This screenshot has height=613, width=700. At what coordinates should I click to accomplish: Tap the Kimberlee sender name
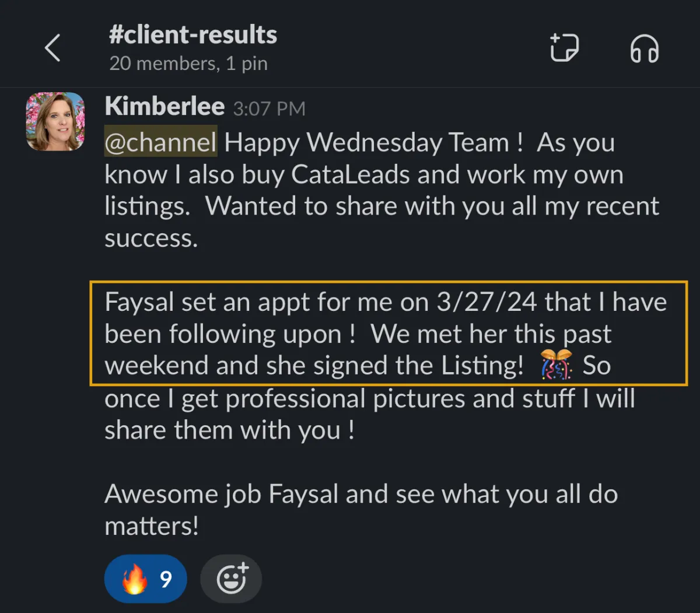[164, 107]
